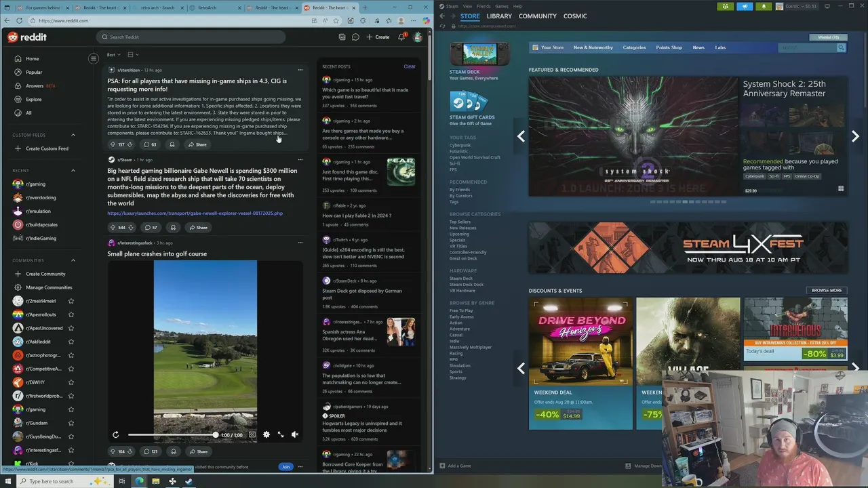868x488 pixels.
Task: Go to previous featured game in Steam
Action: tap(521, 136)
